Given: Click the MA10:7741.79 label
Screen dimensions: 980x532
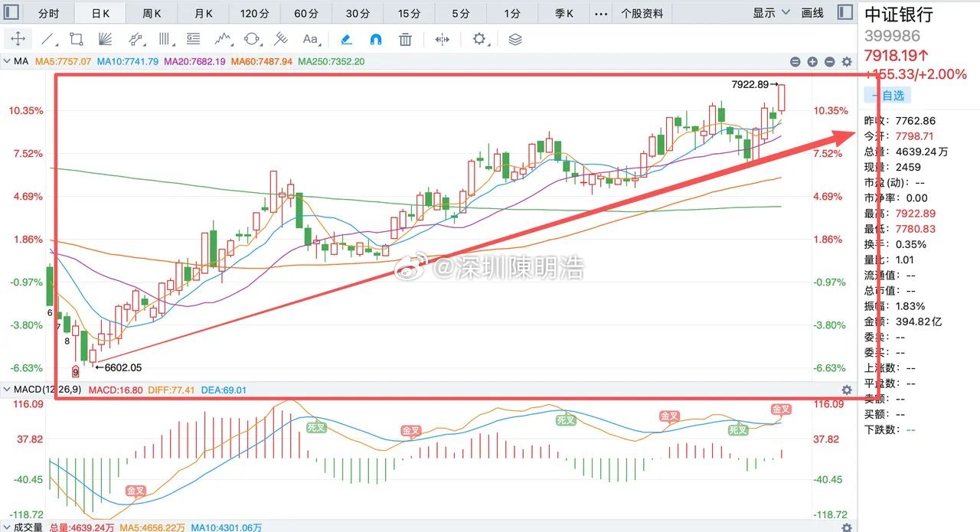Looking at the screenshot, I should (x=128, y=62).
